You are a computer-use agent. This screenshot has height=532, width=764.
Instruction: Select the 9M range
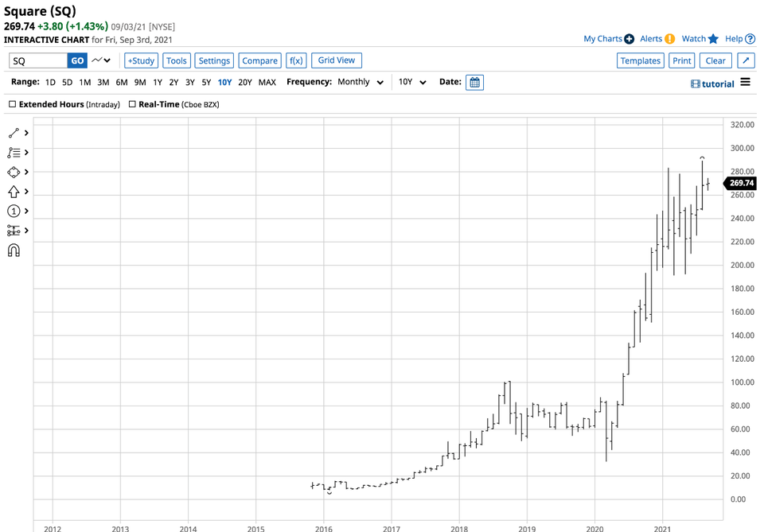coord(140,82)
